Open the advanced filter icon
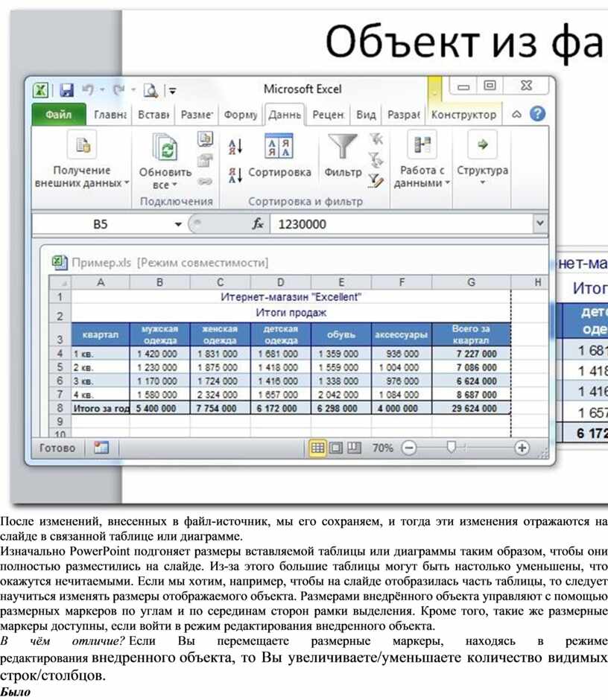This screenshot has height=700, width=608. [376, 180]
